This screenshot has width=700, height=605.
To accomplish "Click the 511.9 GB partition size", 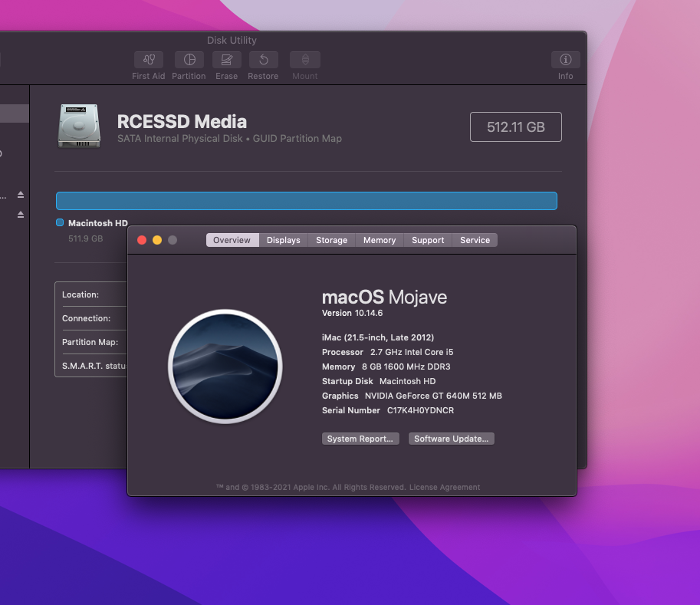I will [85, 238].
